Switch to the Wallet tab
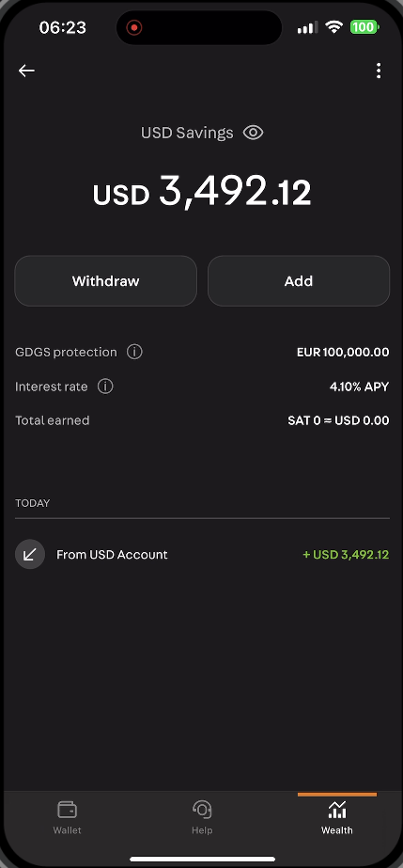403x868 pixels. pos(67,817)
